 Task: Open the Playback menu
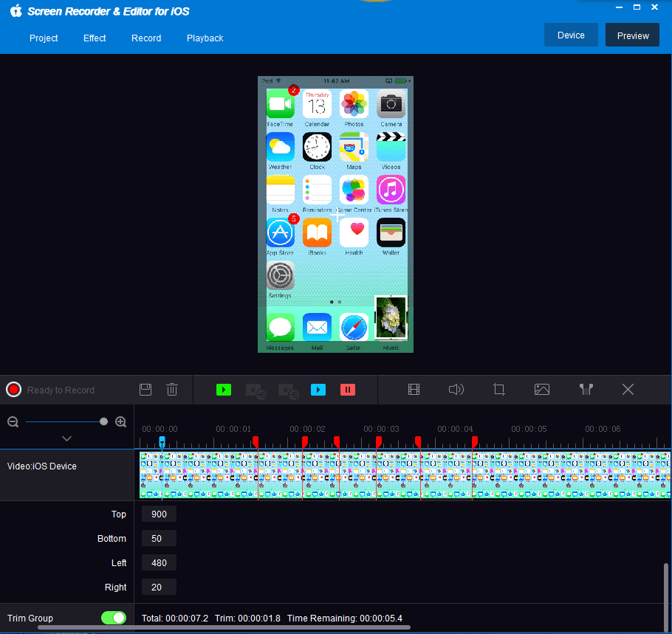point(205,38)
